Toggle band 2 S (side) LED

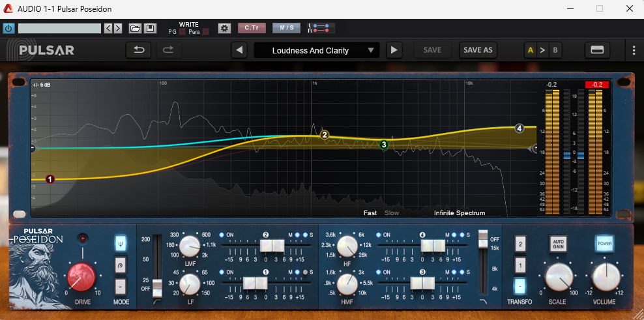(x=305, y=235)
